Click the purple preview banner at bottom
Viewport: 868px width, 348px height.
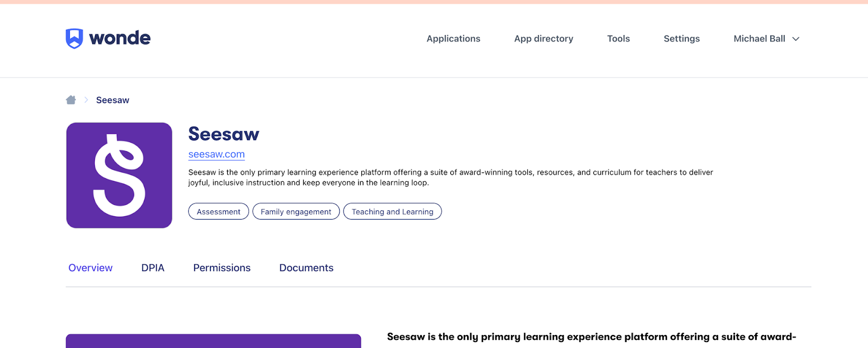213,341
